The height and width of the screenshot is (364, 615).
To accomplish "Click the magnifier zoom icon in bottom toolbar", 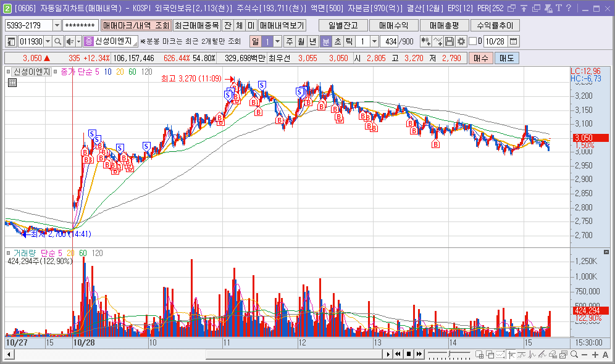I will tap(574, 355).
